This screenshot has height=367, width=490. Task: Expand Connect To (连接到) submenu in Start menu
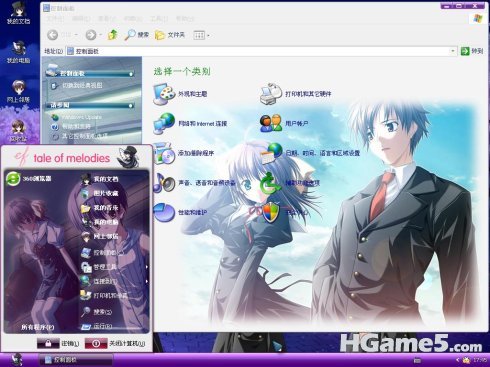tap(114, 281)
